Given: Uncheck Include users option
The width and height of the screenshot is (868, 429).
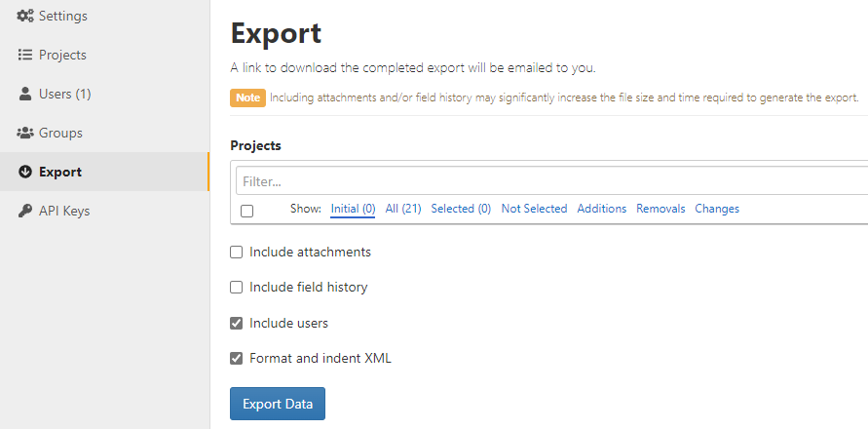Looking at the screenshot, I should pos(237,323).
